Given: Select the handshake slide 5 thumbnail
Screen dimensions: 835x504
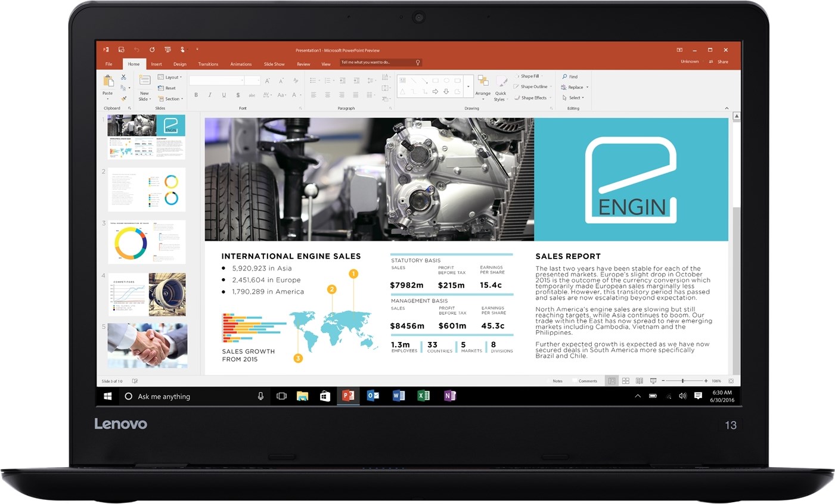Looking at the screenshot, I should [147, 346].
